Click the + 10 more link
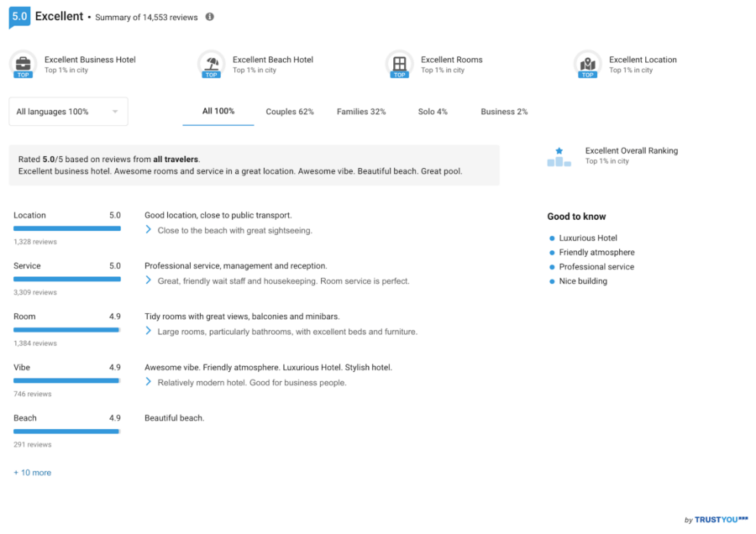Image resolution: width=756 pixels, height=534 pixels. 32,473
